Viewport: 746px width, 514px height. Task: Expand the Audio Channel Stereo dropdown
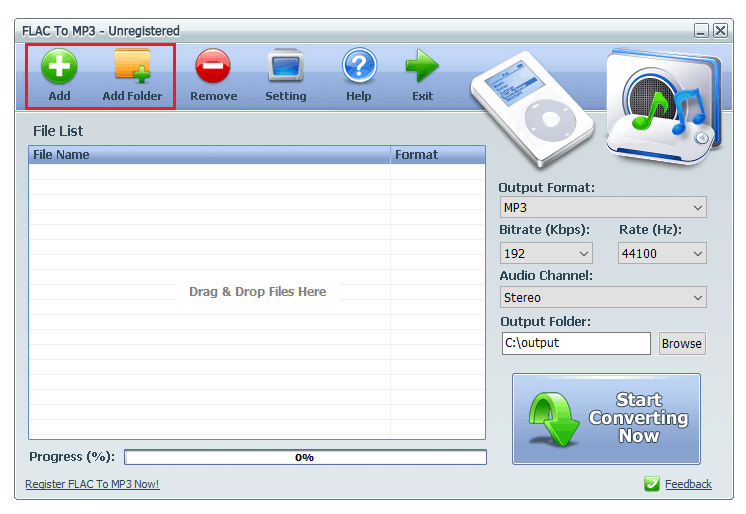pos(603,297)
